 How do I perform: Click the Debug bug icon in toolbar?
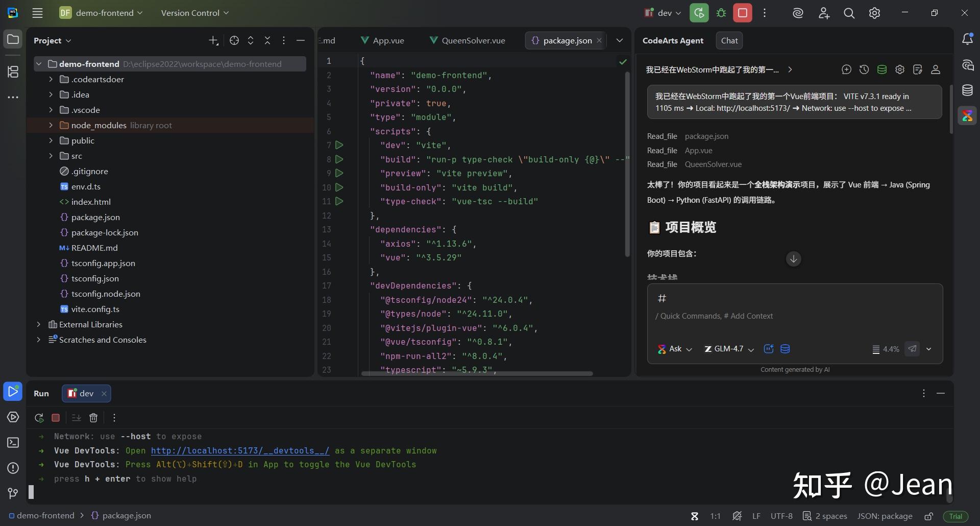pyautogui.click(x=721, y=13)
